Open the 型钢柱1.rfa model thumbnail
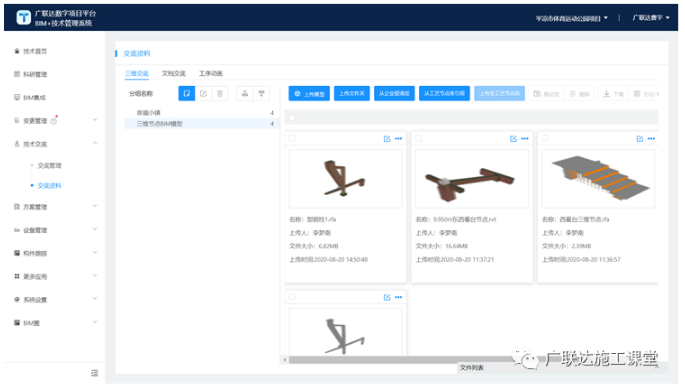Screen dimensions: 685x390 (x=346, y=179)
